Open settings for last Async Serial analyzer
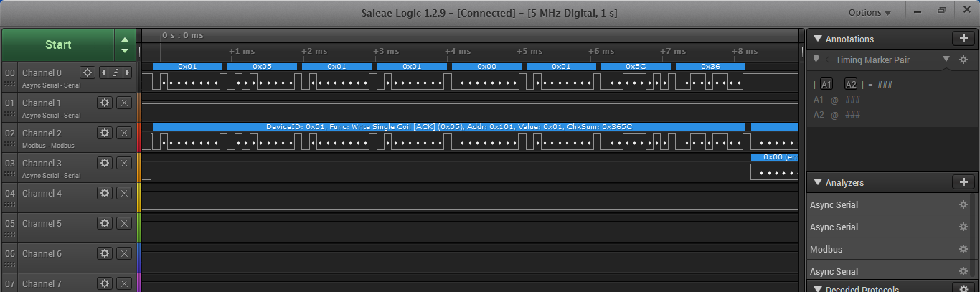The height and width of the screenshot is (292, 980). [963, 272]
